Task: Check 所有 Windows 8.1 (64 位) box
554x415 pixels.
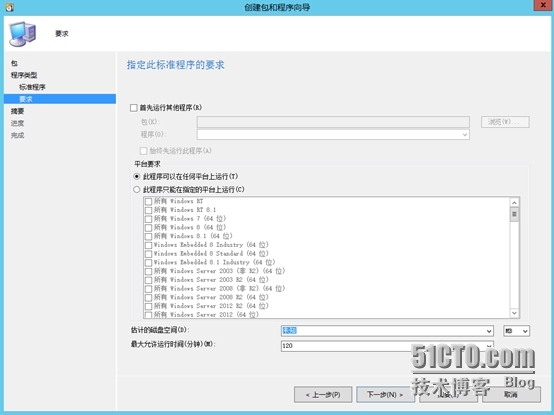Action: pos(149,236)
